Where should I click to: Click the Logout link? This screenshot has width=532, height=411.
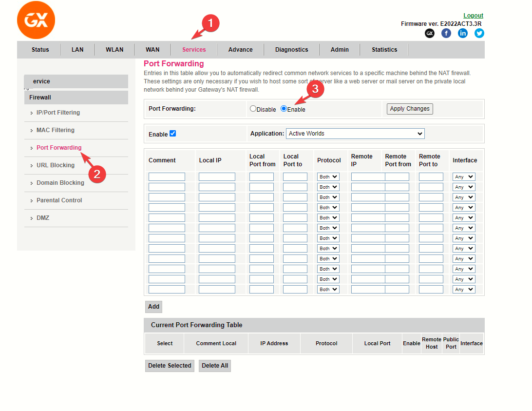(x=473, y=15)
